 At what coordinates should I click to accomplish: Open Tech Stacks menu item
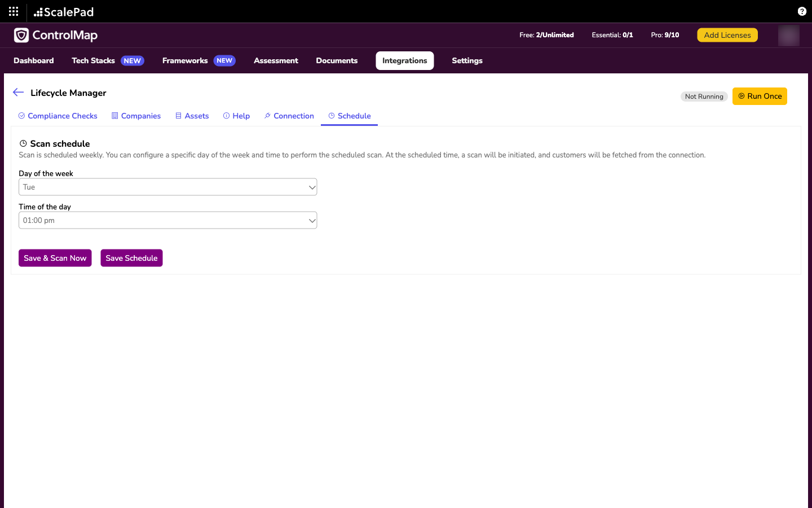93,60
